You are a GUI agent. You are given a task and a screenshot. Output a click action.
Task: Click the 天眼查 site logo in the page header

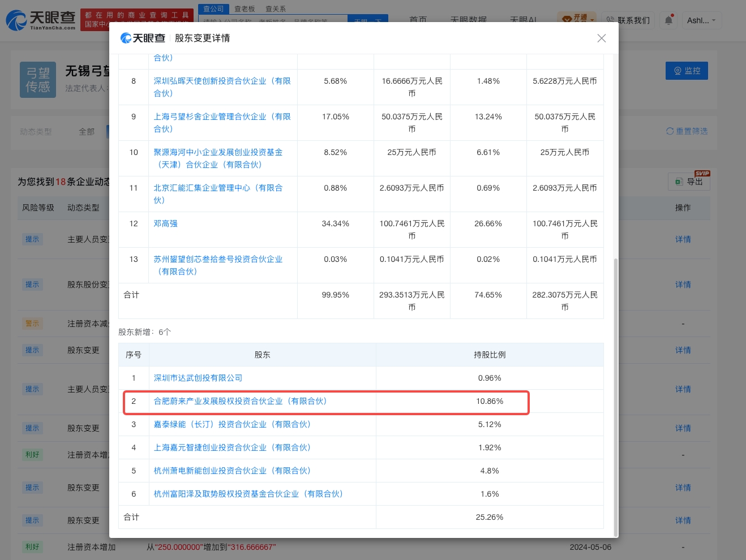point(41,20)
